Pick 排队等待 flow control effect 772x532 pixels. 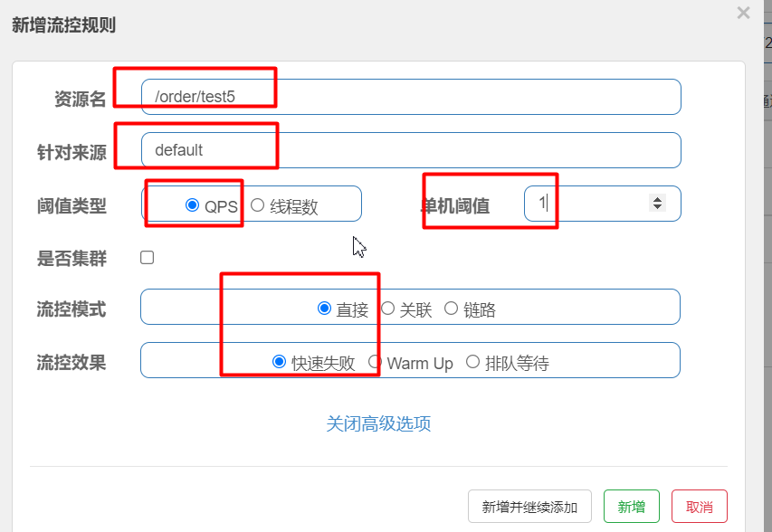[x=472, y=362]
